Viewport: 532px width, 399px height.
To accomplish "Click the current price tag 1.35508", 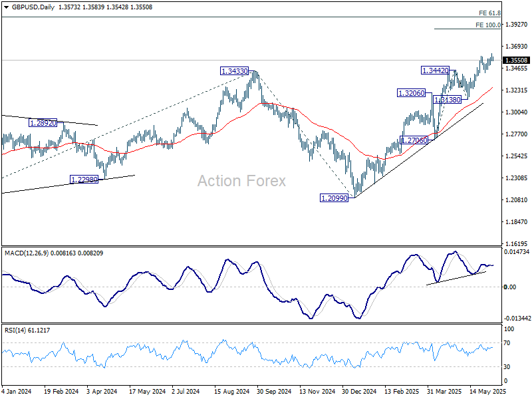I will point(516,61).
